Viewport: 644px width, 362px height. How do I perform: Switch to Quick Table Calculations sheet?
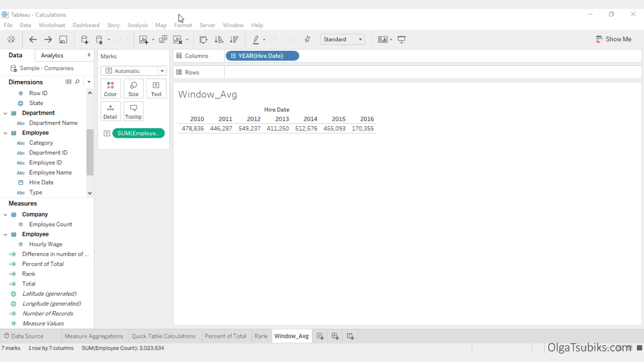[164, 336]
